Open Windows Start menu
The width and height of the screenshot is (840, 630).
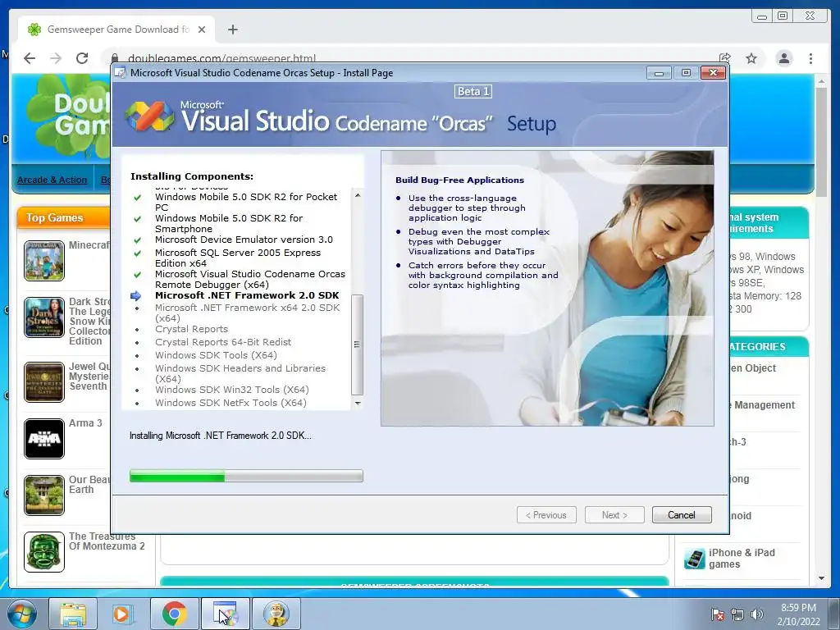point(21,614)
